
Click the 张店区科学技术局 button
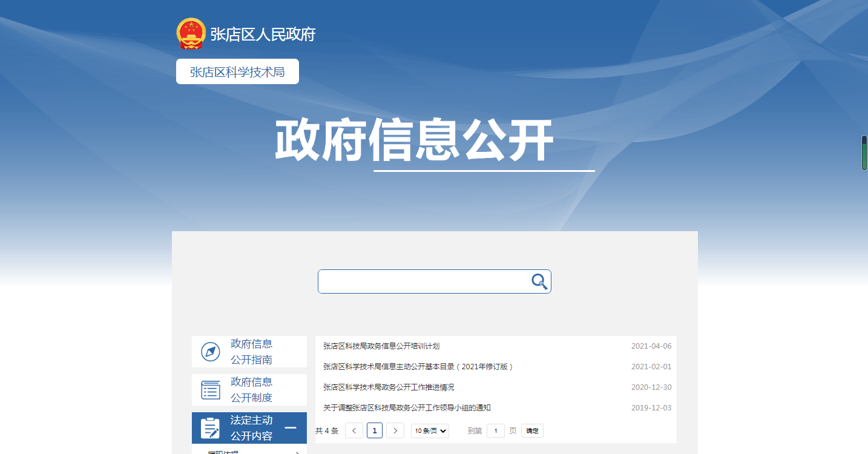click(x=237, y=72)
